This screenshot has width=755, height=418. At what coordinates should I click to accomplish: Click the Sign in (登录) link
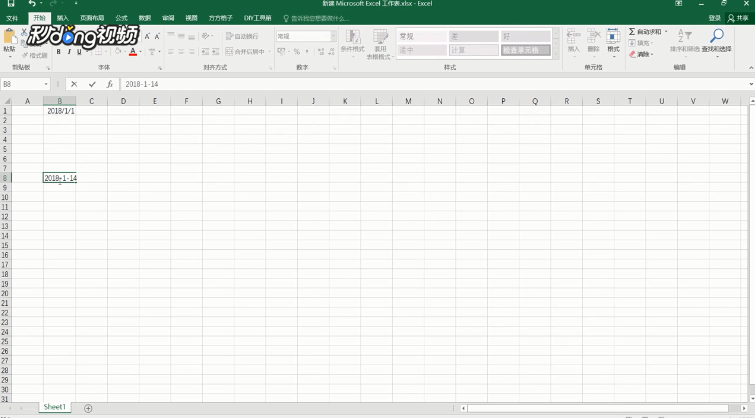pos(715,18)
